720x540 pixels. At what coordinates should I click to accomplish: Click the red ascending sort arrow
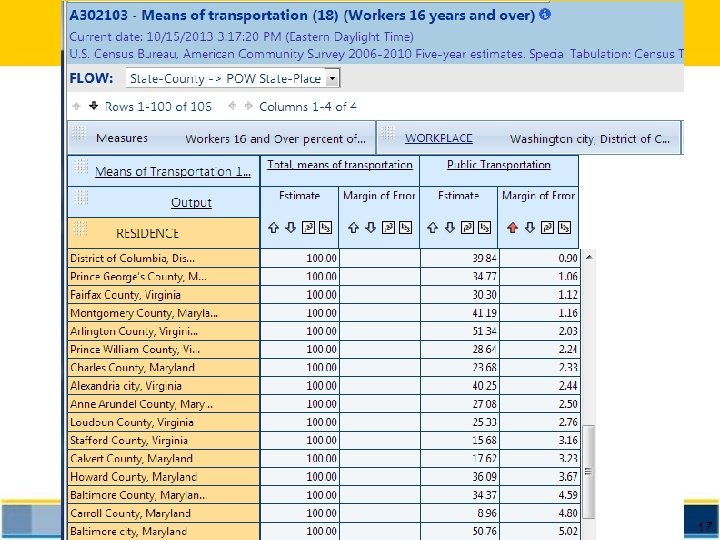pyautogui.click(x=512, y=228)
